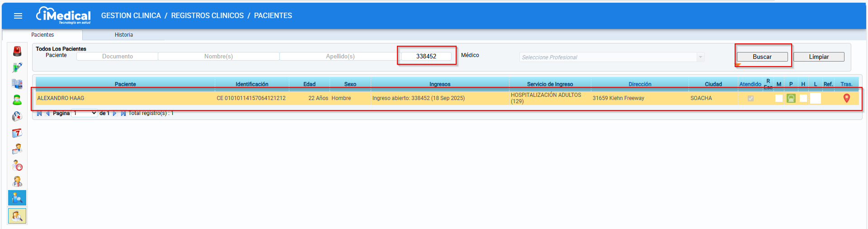The image size is (868, 229).
Task: Open the red calendar sidebar icon
Action: pos(17,133)
